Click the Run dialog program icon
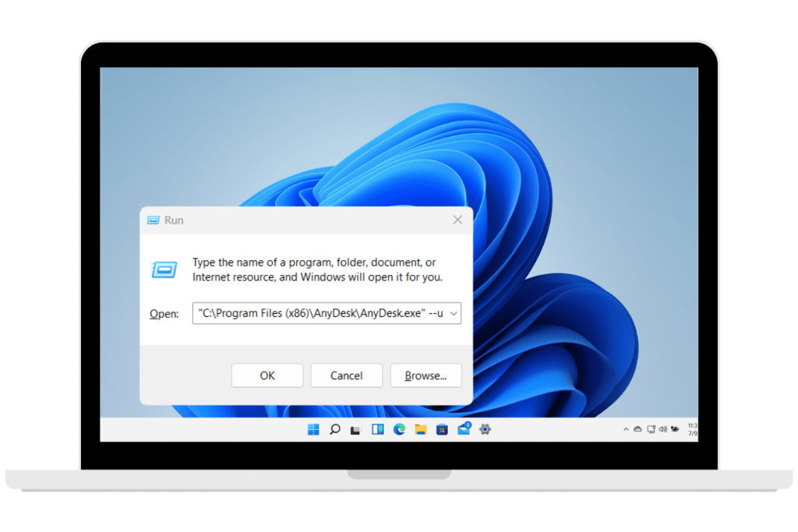798x532 pixels. click(164, 269)
